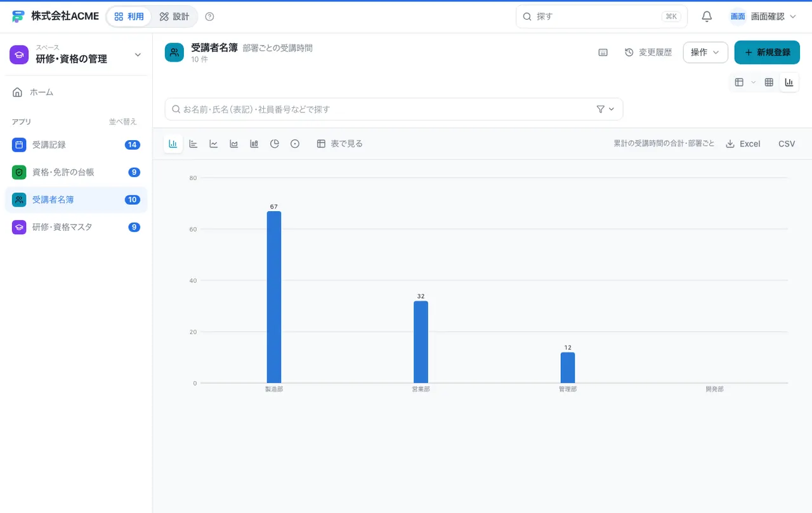Screen dimensions: 812x513
Task: Open the 研修・資格マスタ app
Action: 76,227
